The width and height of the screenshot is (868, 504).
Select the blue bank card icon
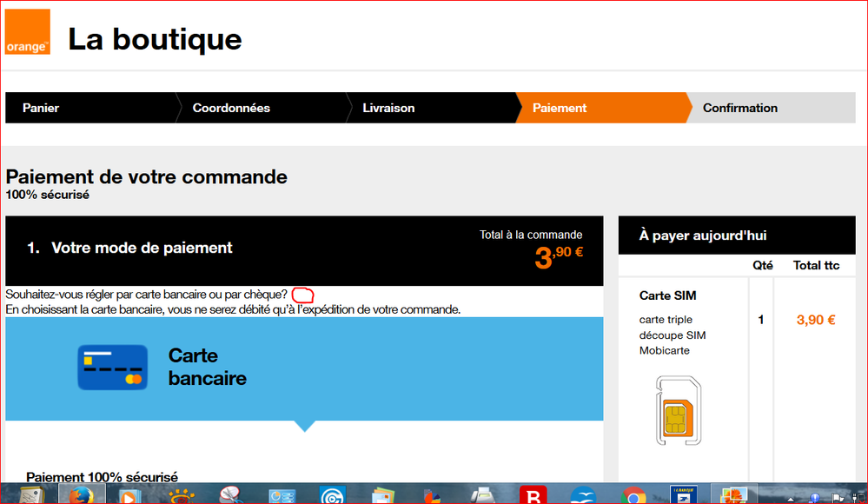(111, 367)
